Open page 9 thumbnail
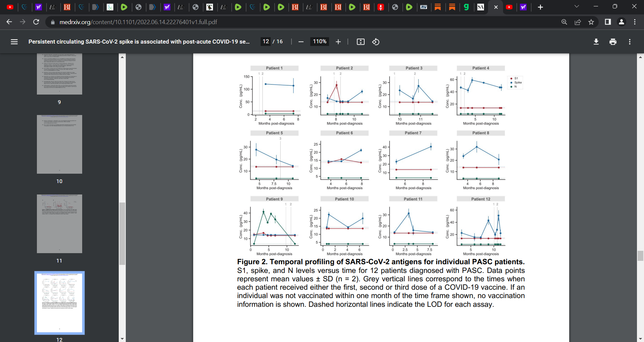This screenshot has height=342, width=644. pyautogui.click(x=59, y=74)
